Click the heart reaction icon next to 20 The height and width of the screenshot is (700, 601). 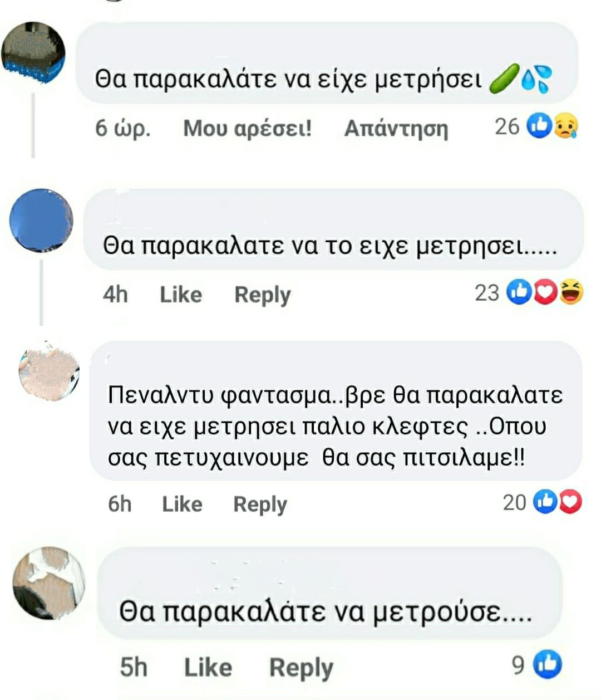[570, 502]
